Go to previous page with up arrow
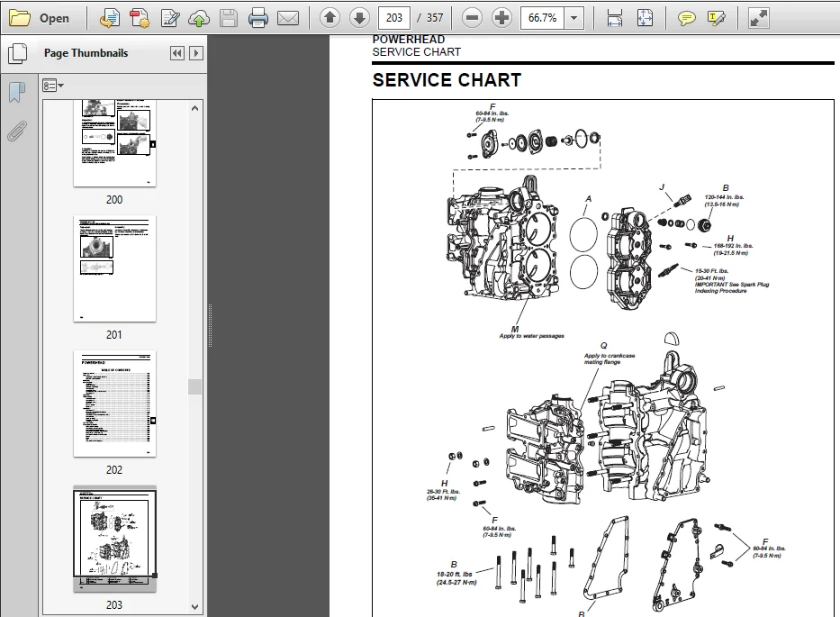This screenshot has width=840, height=617. tap(330, 18)
